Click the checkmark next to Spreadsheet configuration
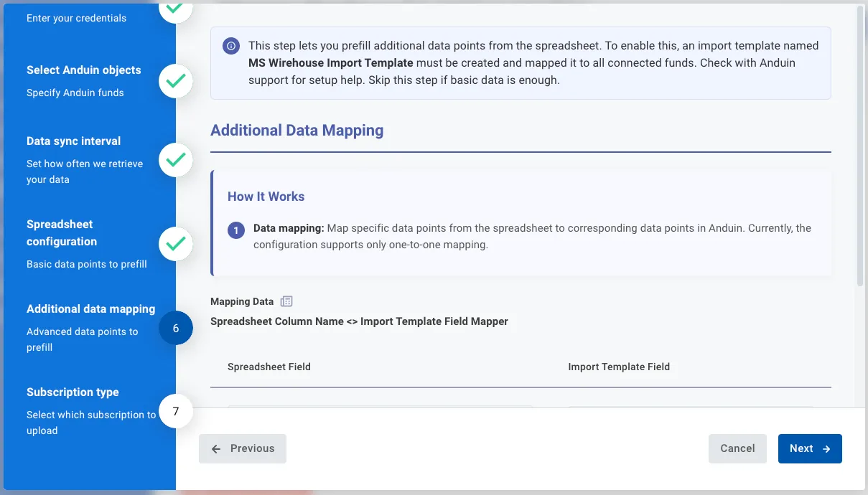Screen dimensions: 868x495 tap(175, 244)
